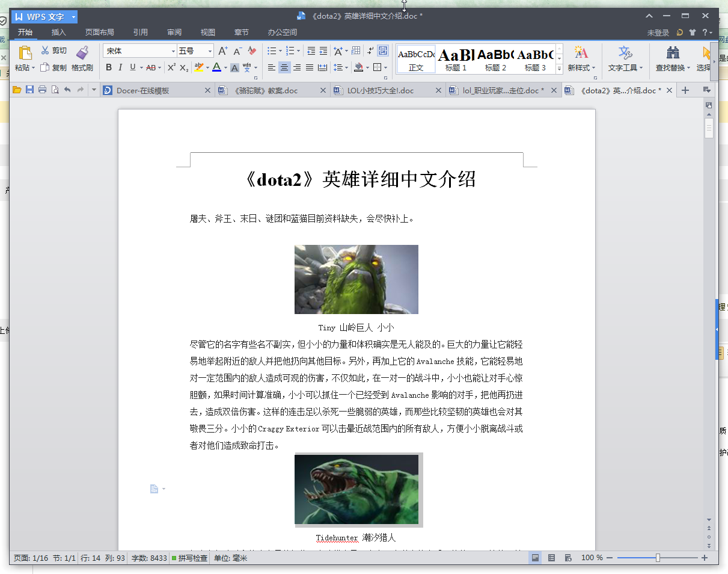Open the 插入 (Insert) ribbon tab
Image resolution: width=728 pixels, height=574 pixels.
(x=59, y=32)
